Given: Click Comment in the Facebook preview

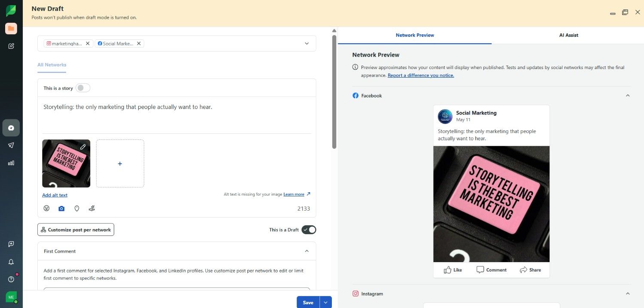Looking at the screenshot, I should point(491,270).
